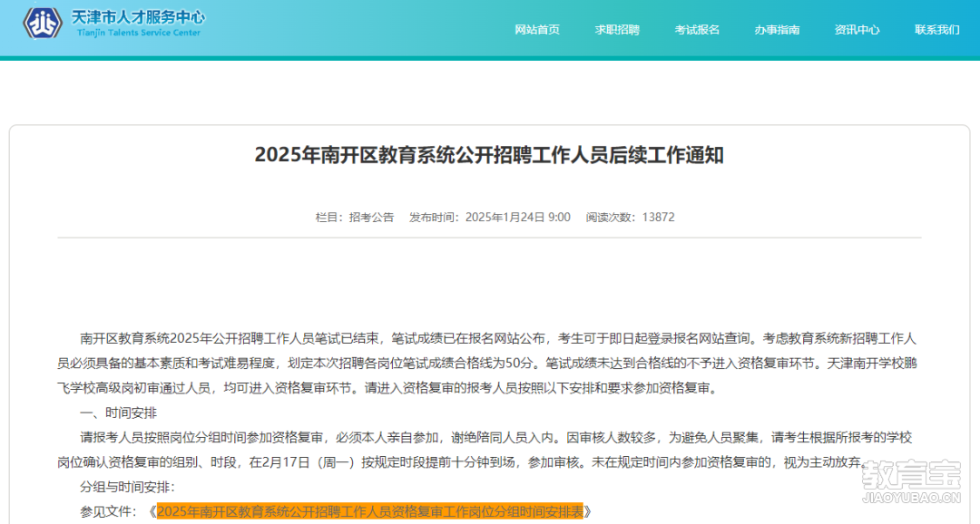Click the Tianjin Talents Service Center logo icon
The width and height of the screenshot is (980, 524).
pyautogui.click(x=43, y=23)
